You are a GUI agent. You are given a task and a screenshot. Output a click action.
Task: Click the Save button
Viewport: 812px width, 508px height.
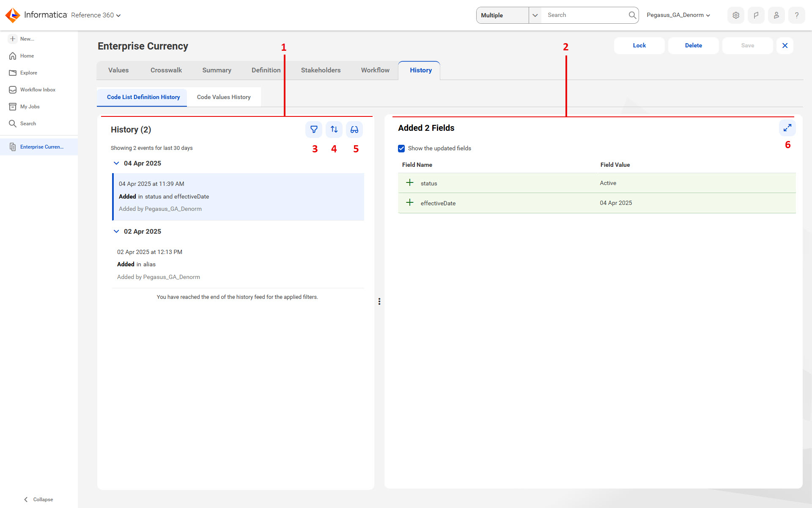[748, 46]
